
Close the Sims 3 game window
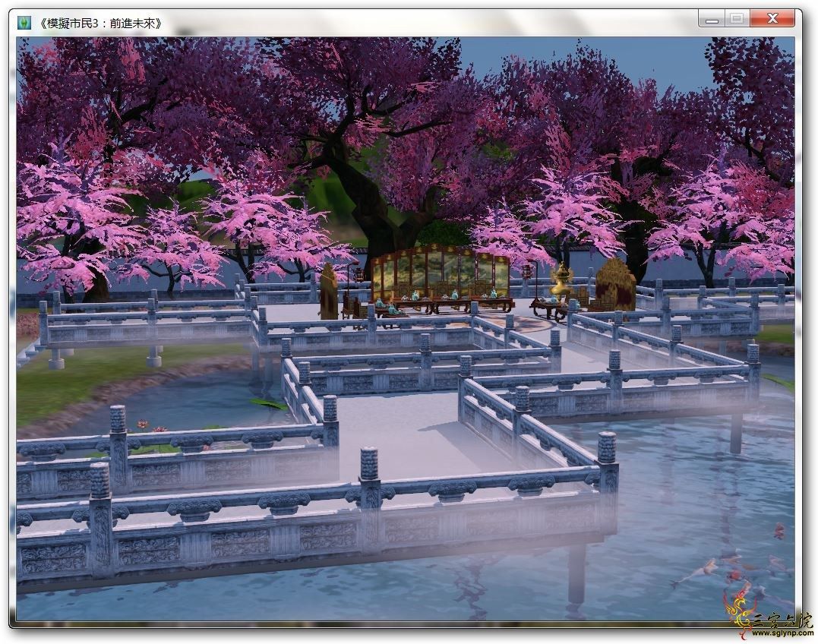point(773,20)
